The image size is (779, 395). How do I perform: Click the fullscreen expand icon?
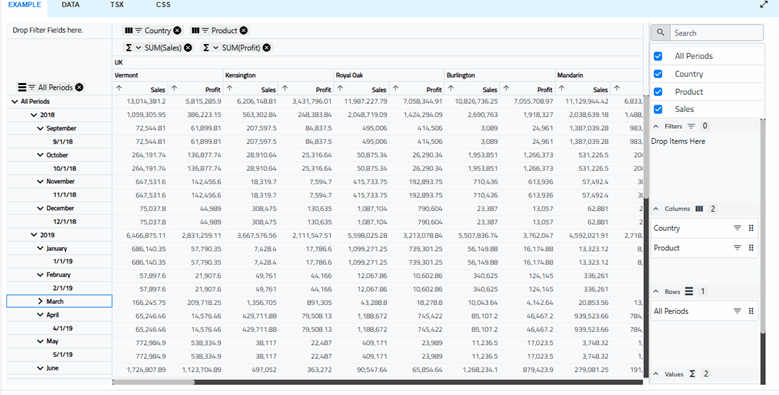coord(764,5)
